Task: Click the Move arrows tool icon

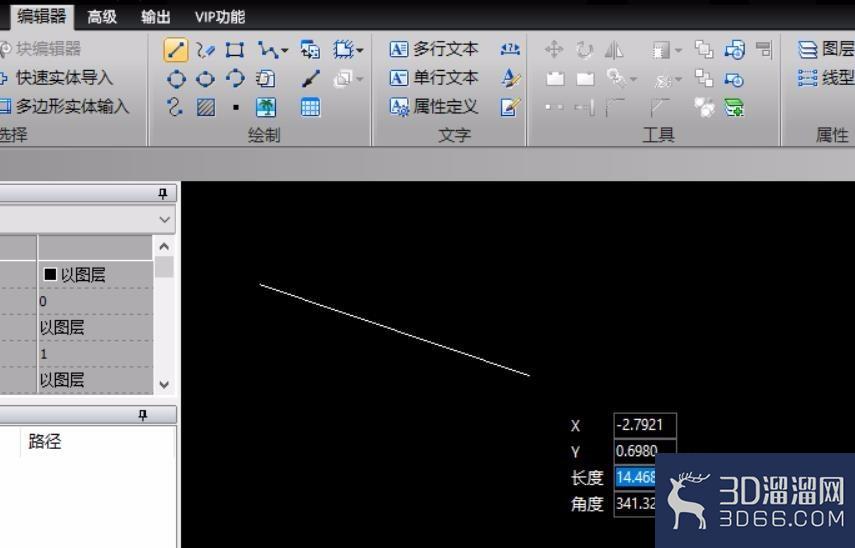Action: pos(554,50)
